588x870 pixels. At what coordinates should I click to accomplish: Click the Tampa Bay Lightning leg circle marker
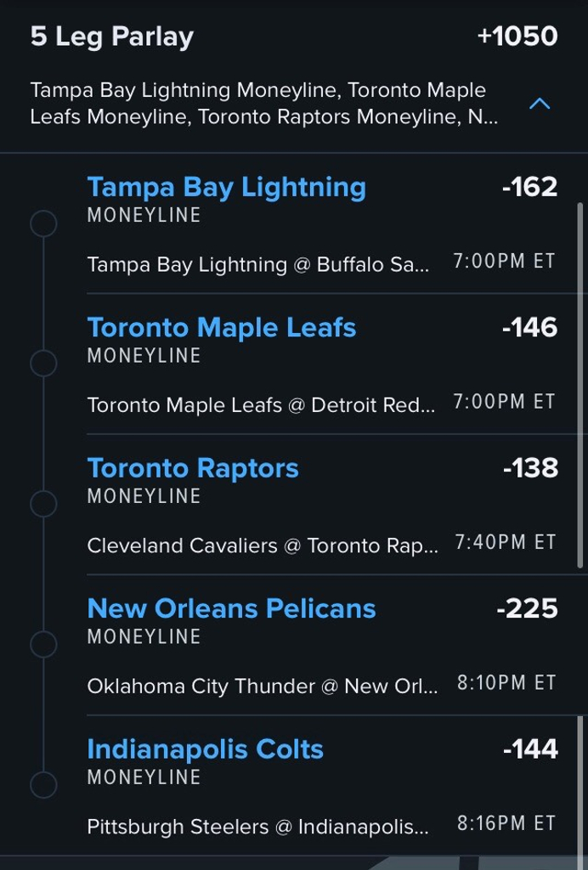43,224
